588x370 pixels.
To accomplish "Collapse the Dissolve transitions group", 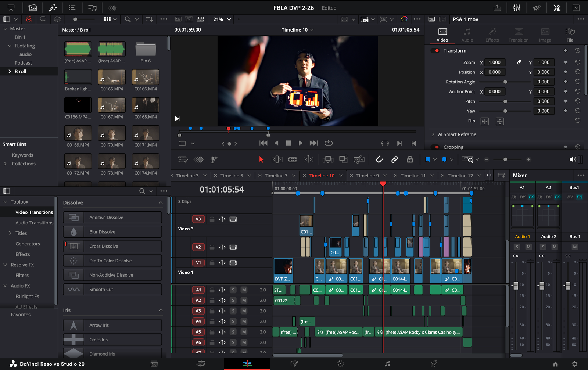I will click(161, 202).
